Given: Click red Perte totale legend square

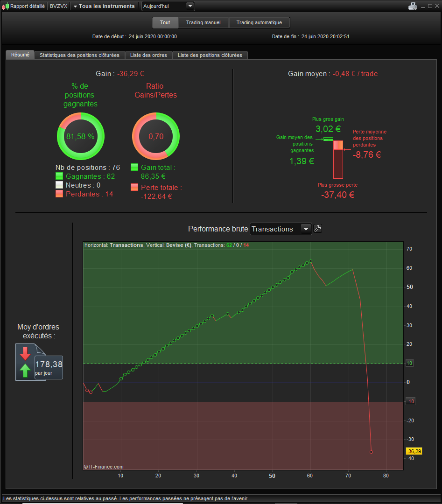Looking at the screenshot, I should point(134,187).
